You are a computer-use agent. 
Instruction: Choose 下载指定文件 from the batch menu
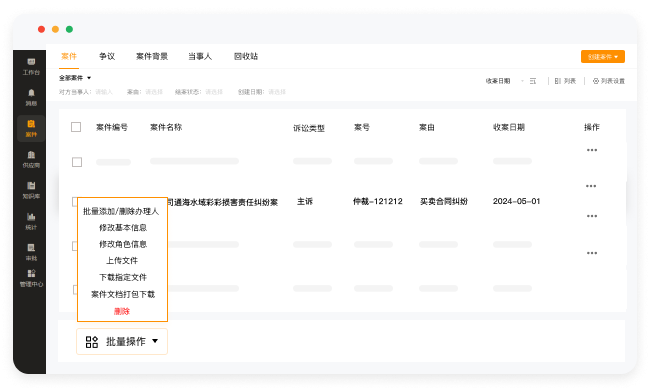click(x=123, y=277)
